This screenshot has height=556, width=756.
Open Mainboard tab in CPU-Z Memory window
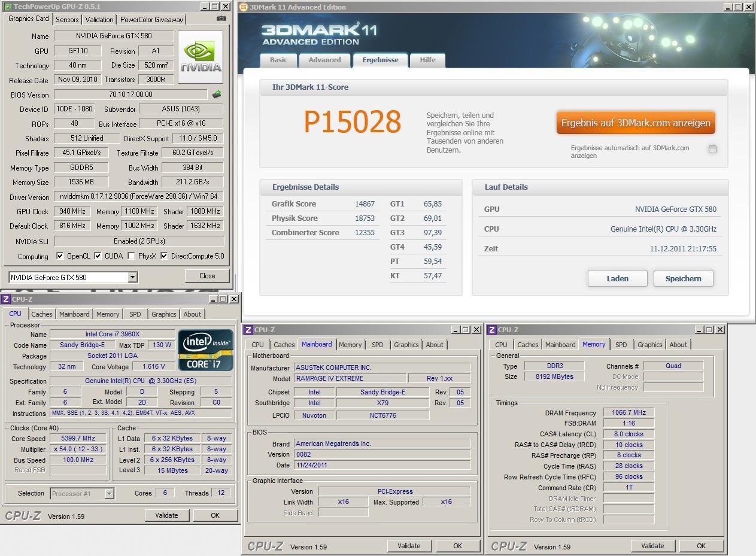560,345
